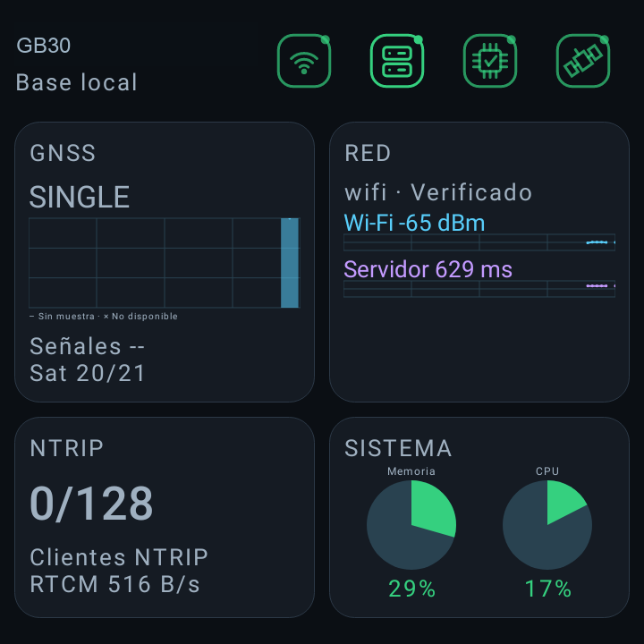Open the Wi-Fi status icon
The width and height of the screenshot is (644, 644).
pos(304,61)
